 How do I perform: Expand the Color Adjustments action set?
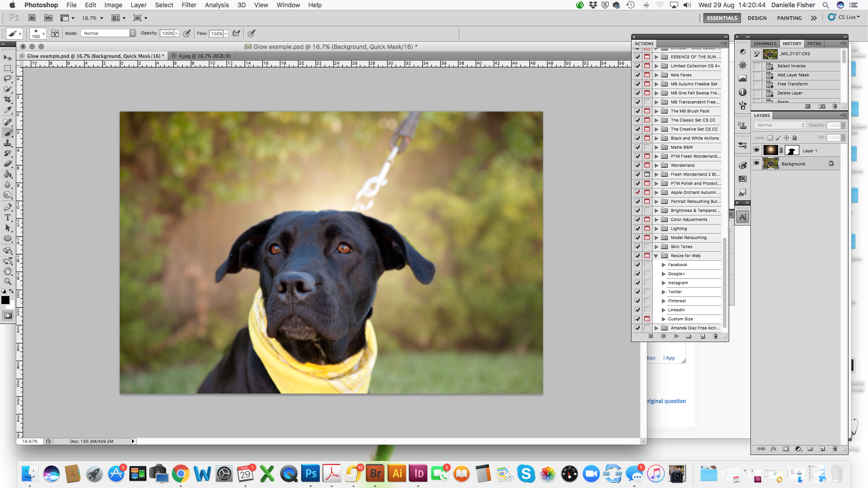656,220
